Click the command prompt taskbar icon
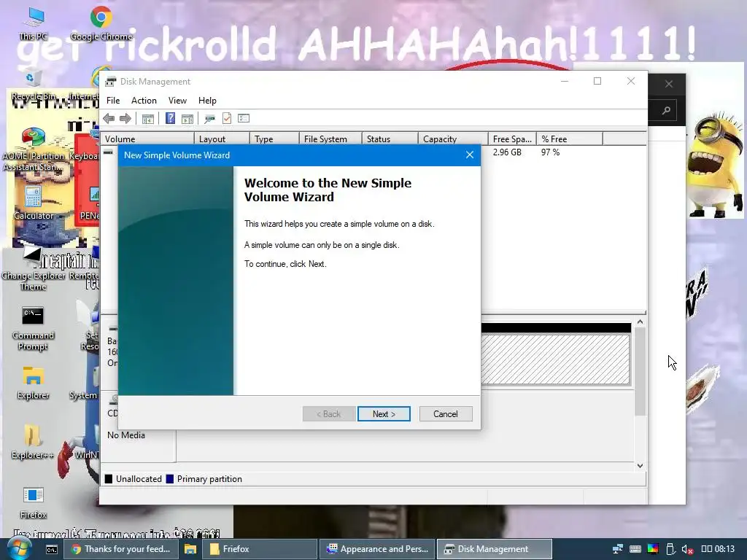747x560 pixels. coord(52,550)
